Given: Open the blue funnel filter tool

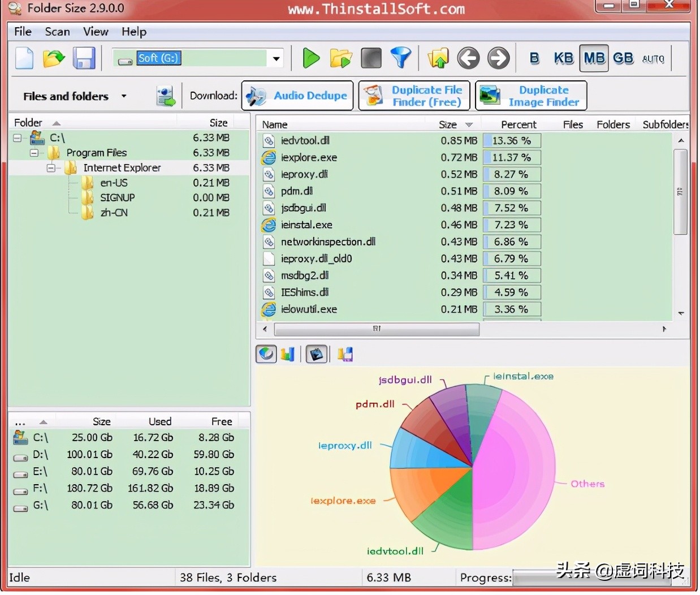Looking at the screenshot, I should tap(401, 58).
